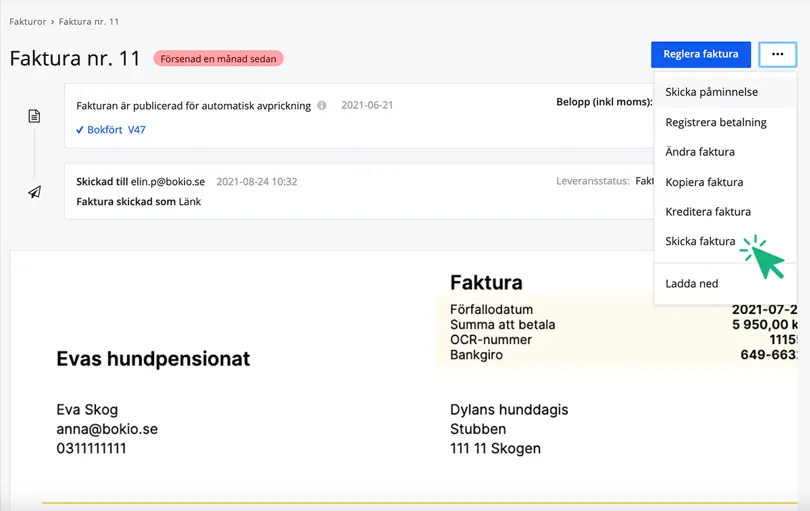The height and width of the screenshot is (511, 810).
Task: Choose Registrera betalning in the dropdown
Action: point(716,122)
